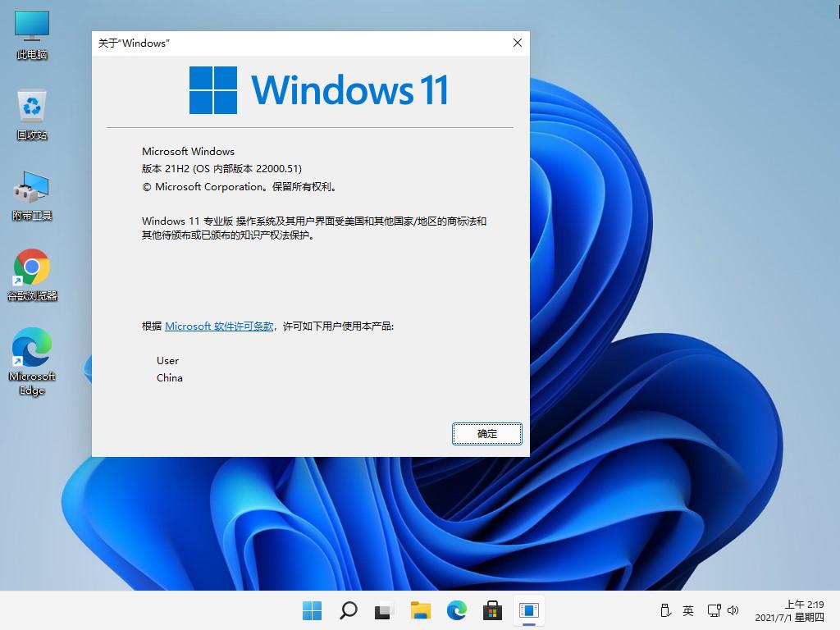The height and width of the screenshot is (630, 840).
Task: Click the Windows 11 专业版 paragraph
Action: tap(314, 228)
